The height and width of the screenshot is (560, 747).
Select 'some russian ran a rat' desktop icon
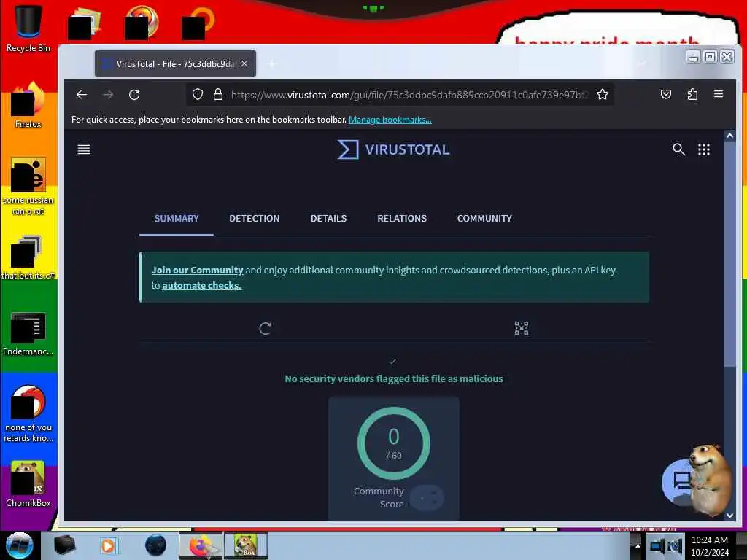coord(28,186)
